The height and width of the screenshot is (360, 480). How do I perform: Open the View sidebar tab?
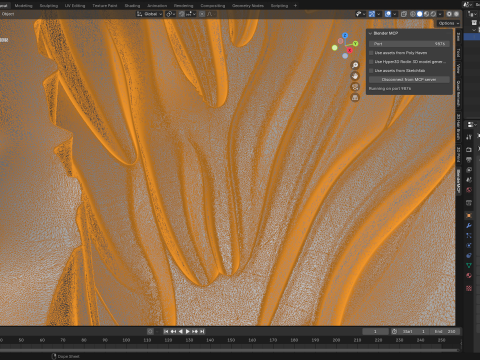point(458,68)
